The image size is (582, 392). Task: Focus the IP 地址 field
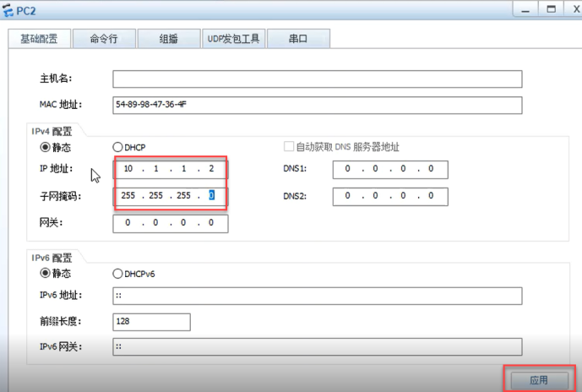pos(170,169)
